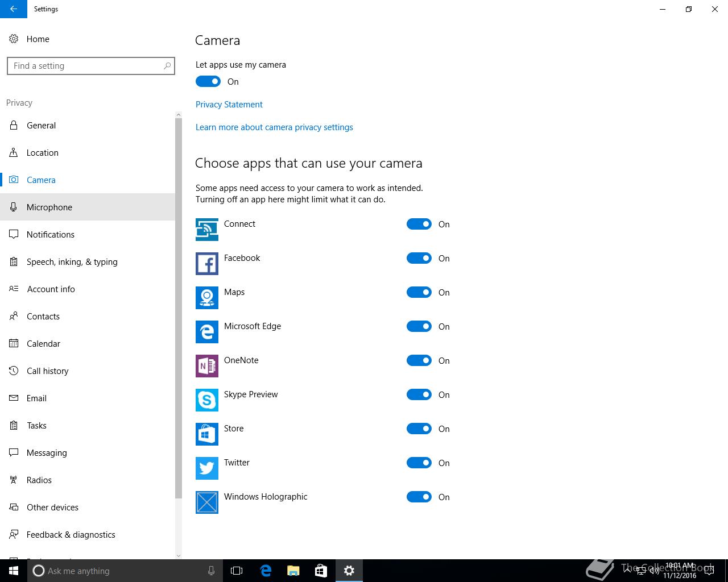728x582 pixels.
Task: Toggle Windows Holographic camera access
Action: point(419,497)
